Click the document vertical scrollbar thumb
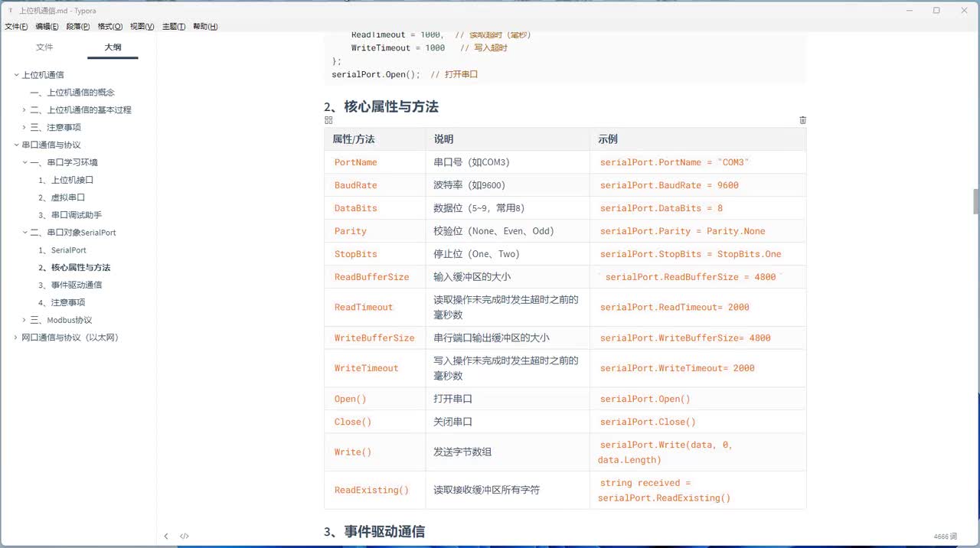980x548 pixels. pos(976,201)
